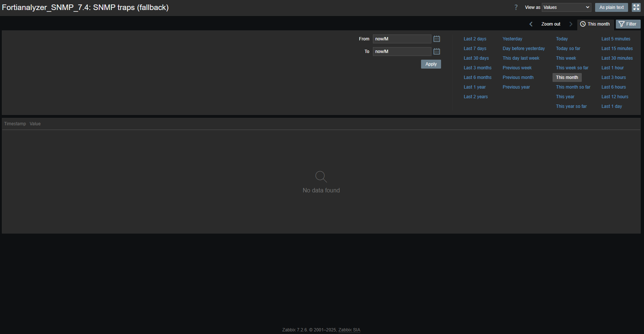This screenshot has width=644, height=334.
Task: Click the Value column header
Action: tap(35, 124)
